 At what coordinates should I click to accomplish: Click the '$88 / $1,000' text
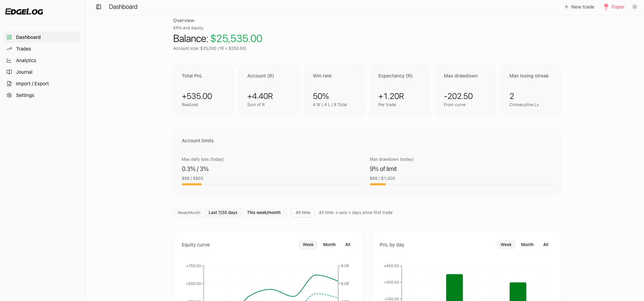click(383, 178)
